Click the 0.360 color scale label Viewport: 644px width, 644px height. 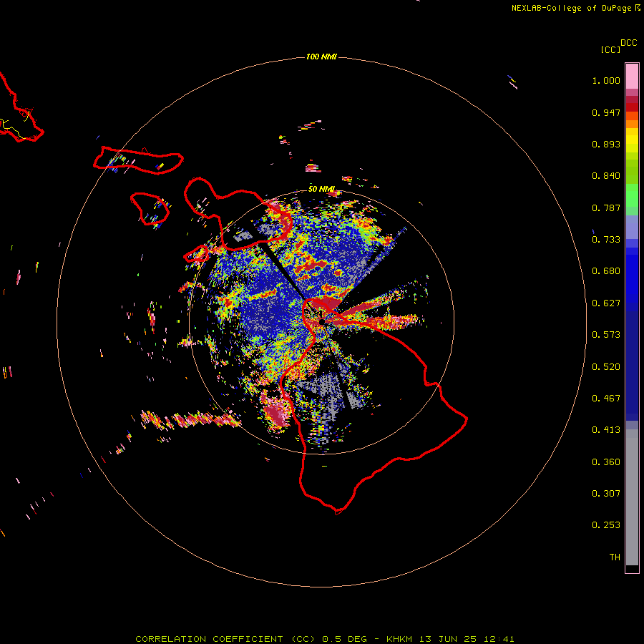click(606, 462)
